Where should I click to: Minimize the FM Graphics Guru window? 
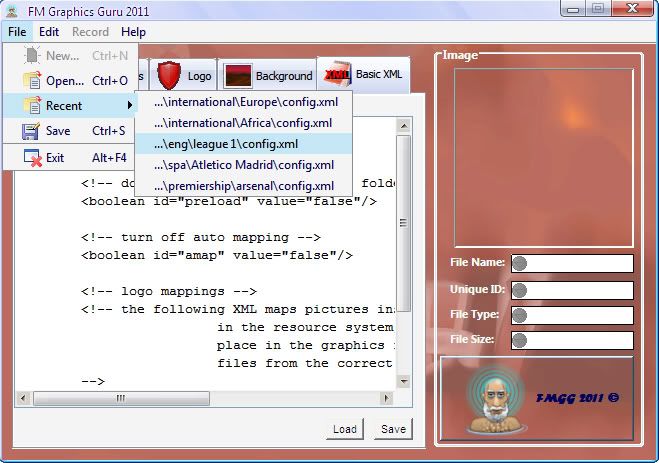click(573, 9)
